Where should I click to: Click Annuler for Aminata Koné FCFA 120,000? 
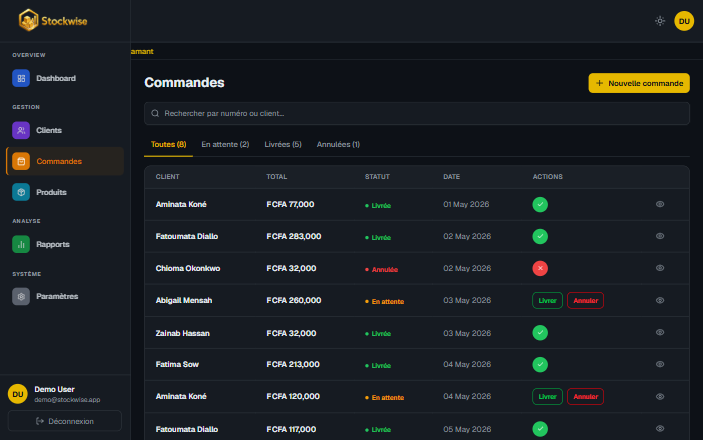tap(586, 396)
